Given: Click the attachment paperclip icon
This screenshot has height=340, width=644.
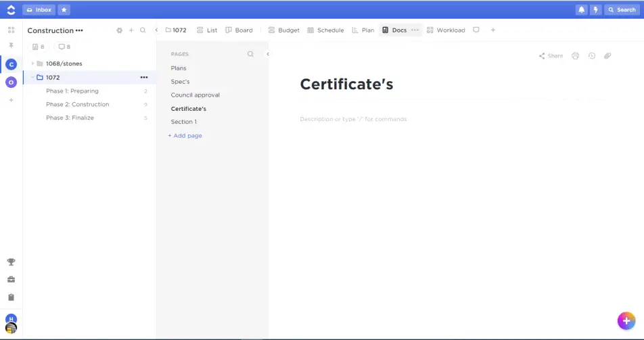Looking at the screenshot, I should (607, 56).
